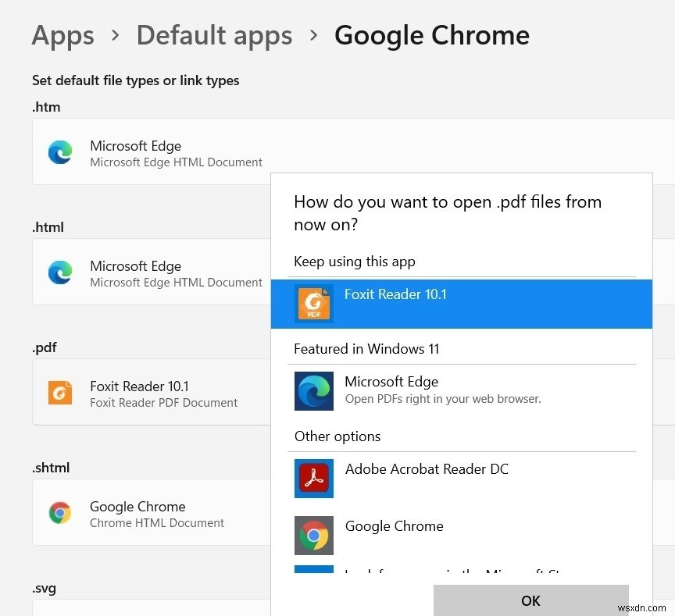Click the Chrome icon next to the .shtml entry
The width and height of the screenshot is (675, 616).
[x=60, y=513]
